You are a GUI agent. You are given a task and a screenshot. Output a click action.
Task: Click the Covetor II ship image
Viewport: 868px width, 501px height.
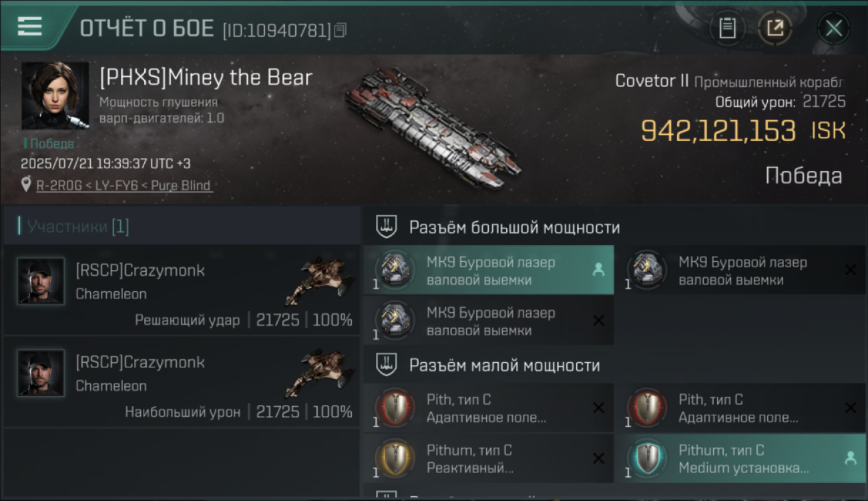(x=433, y=127)
